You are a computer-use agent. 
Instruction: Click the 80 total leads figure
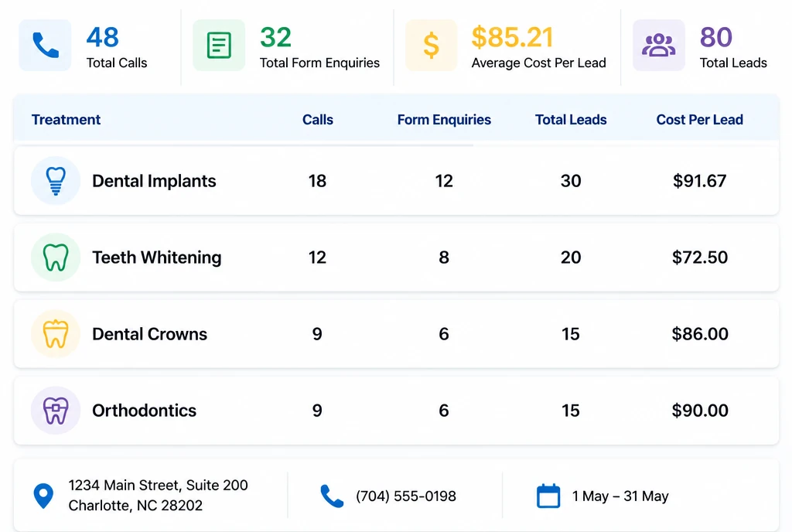pos(715,37)
